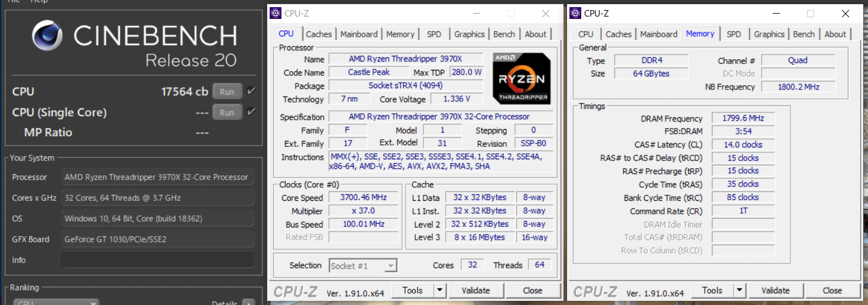Switch to the CPU tab in the right CPU-Z window
The image size is (868, 305).
coord(586,34)
